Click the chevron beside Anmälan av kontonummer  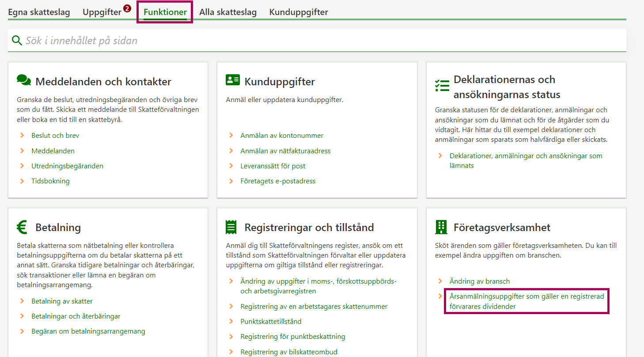(231, 136)
